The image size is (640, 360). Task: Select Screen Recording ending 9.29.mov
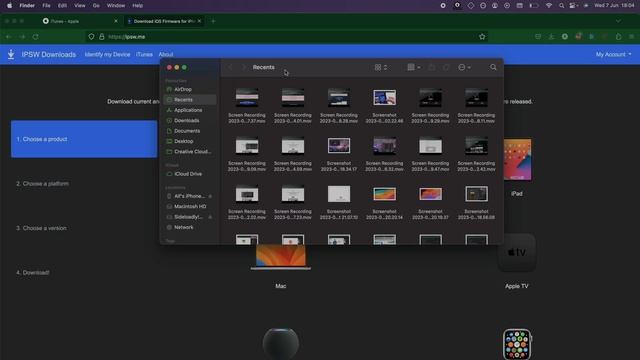[x=430, y=107]
